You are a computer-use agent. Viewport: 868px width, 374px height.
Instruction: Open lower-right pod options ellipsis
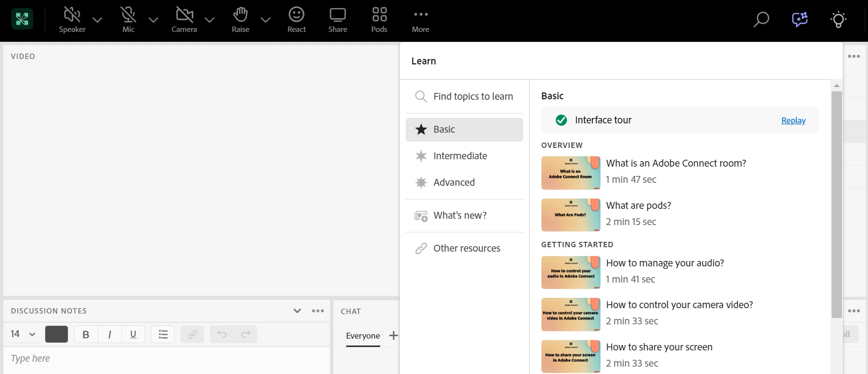(854, 311)
